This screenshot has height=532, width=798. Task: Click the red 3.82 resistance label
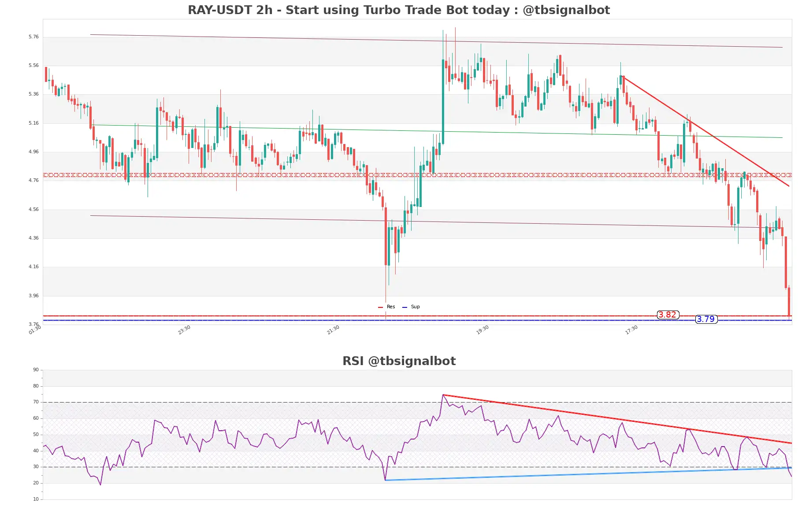pos(668,314)
